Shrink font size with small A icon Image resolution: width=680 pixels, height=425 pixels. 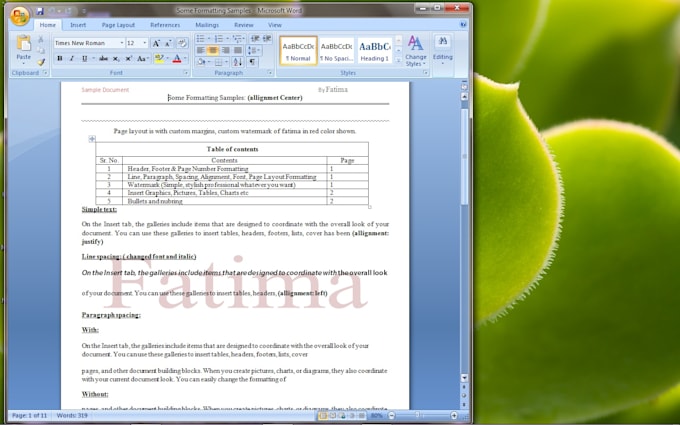coord(168,43)
